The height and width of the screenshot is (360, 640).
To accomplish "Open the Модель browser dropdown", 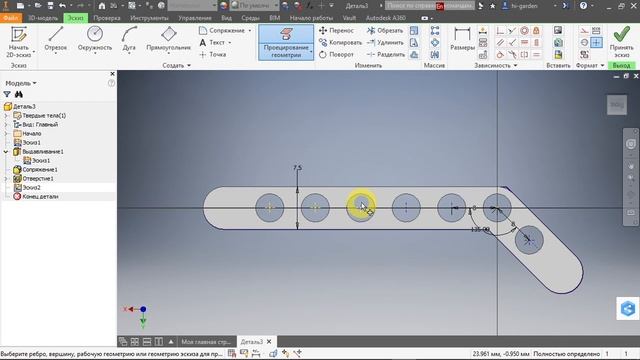I will tap(21, 83).
